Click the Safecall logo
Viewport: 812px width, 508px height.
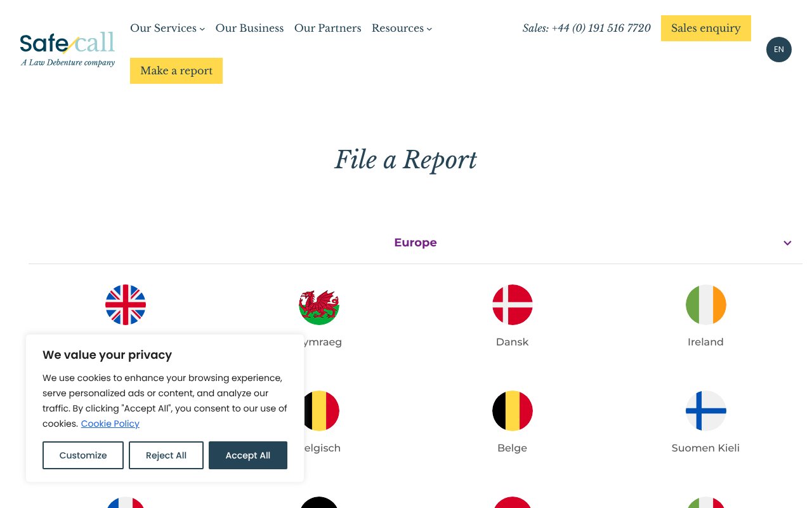click(67, 49)
